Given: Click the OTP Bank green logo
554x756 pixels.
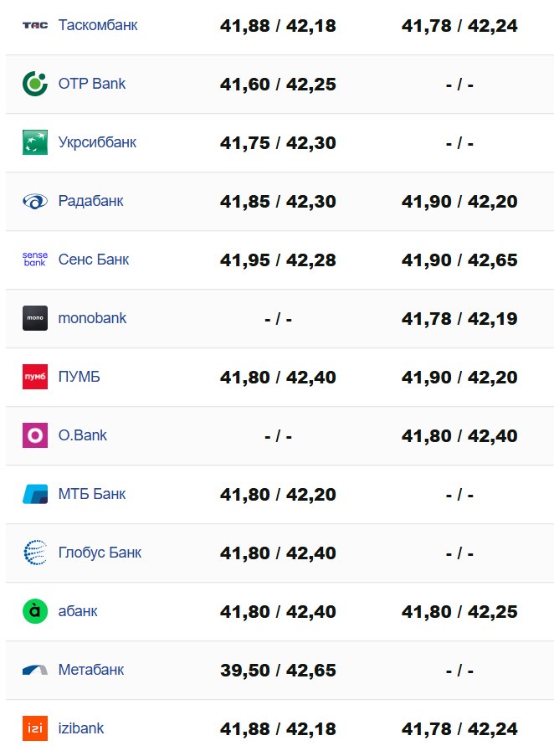Looking at the screenshot, I should 35,84.
